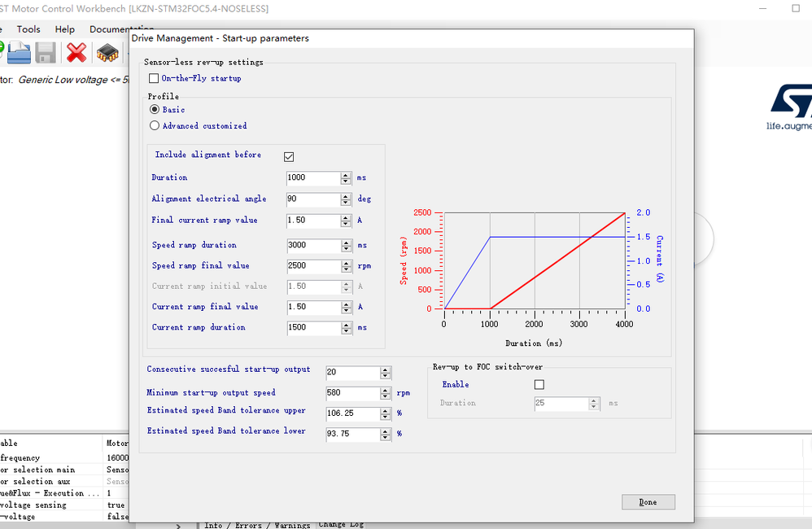This screenshot has height=529, width=812.
Task: Uncheck Include alignment before checkbox
Action: pos(289,156)
